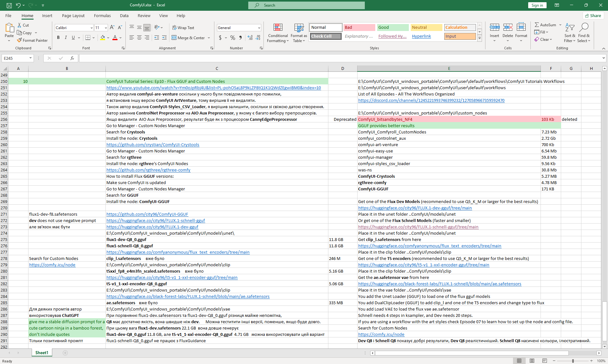
Task: Click the Format Painter brush icon
Action: coord(20,40)
